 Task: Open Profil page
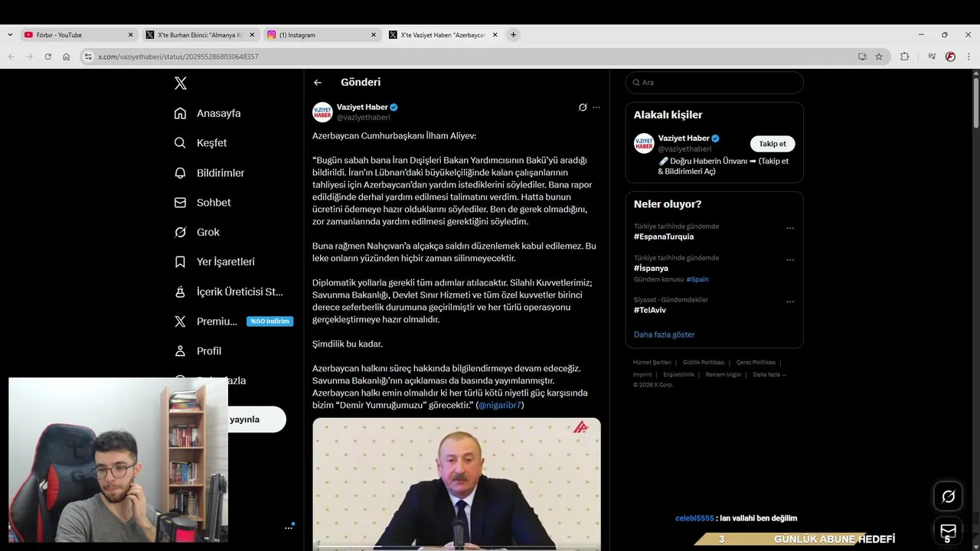(198, 350)
